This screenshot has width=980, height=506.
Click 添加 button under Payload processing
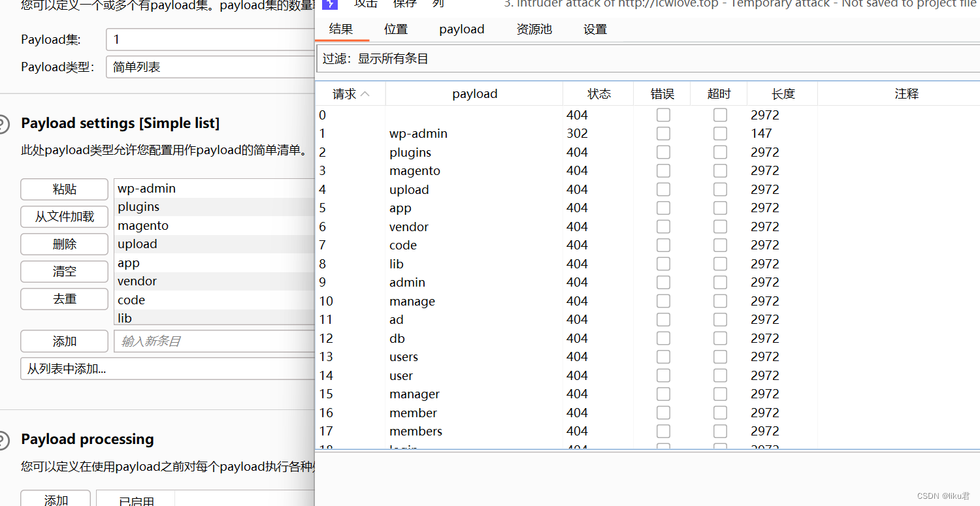point(56,499)
